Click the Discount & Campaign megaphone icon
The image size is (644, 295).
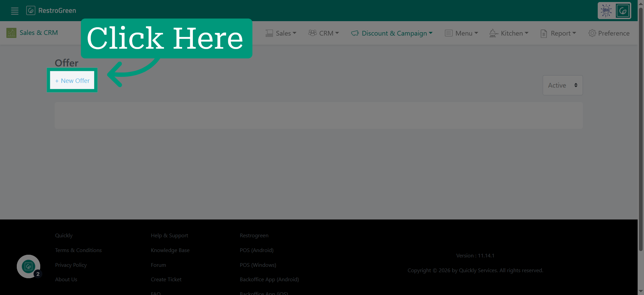tap(355, 33)
